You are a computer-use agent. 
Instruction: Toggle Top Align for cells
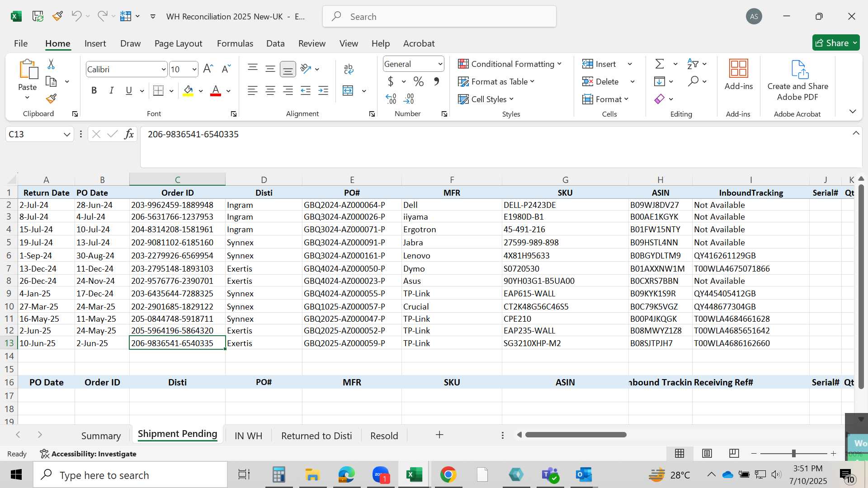253,69
